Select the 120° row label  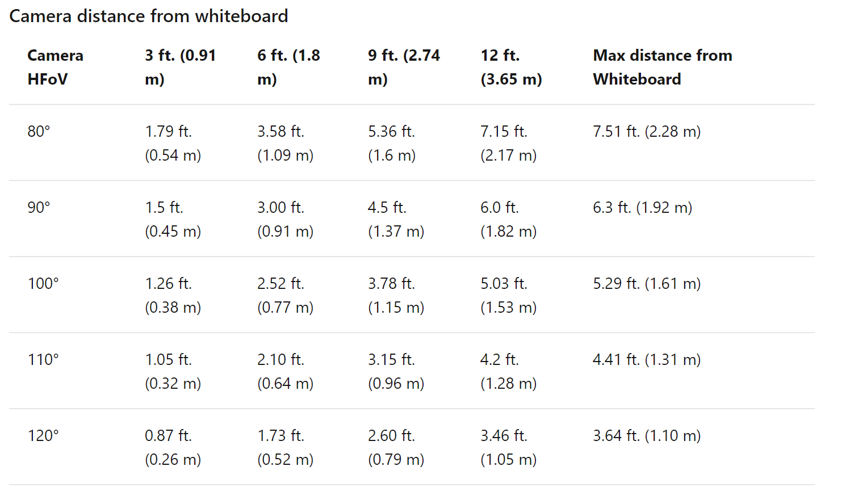point(43,436)
